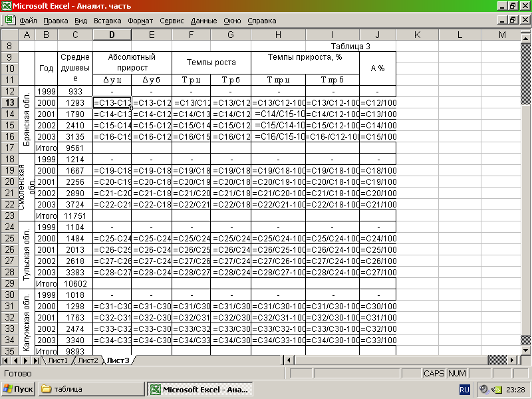
Task: Open the Сервис menu
Action: pyautogui.click(x=172, y=21)
